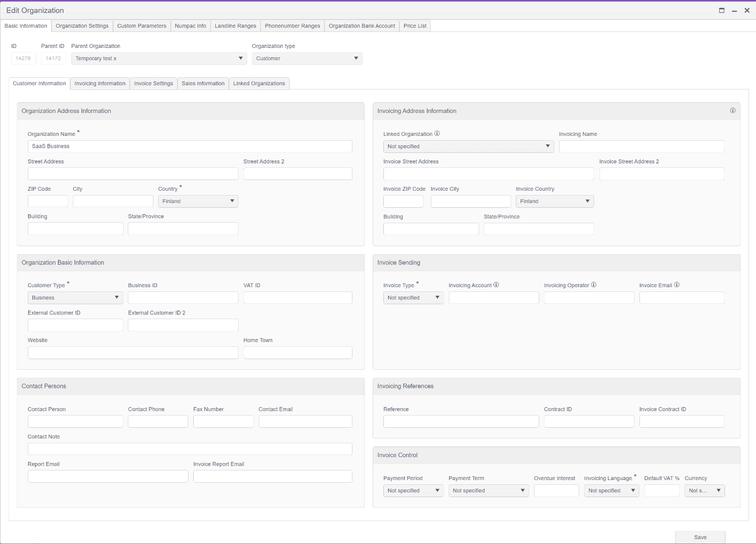Switch to Organization Settings tab
Image resolution: width=756 pixels, height=544 pixels.
point(82,26)
